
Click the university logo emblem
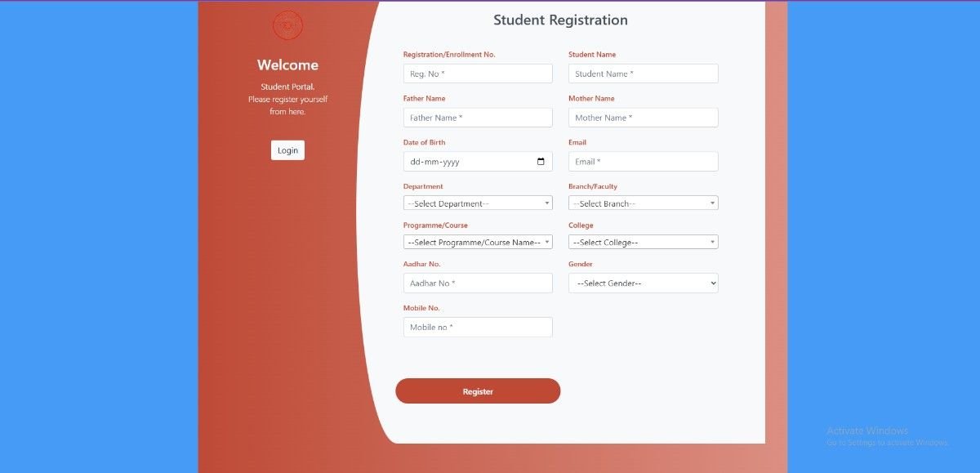click(x=287, y=25)
